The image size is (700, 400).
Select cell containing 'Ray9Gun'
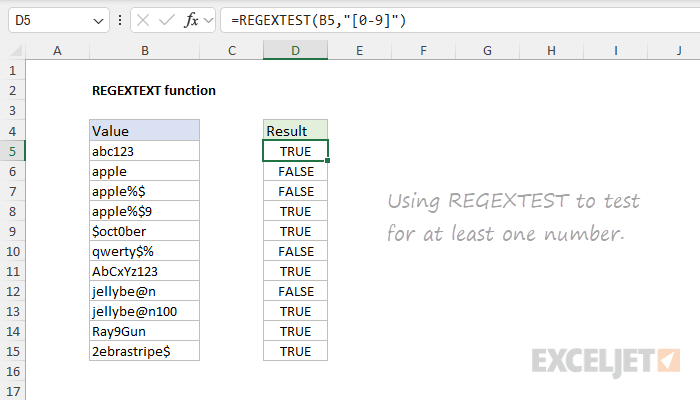point(145,331)
